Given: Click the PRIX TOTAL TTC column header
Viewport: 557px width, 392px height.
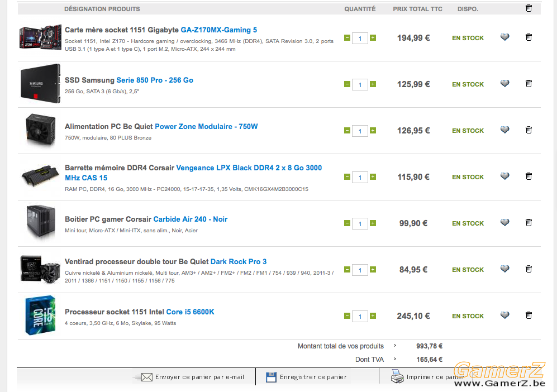Looking at the screenshot, I should (418, 9).
